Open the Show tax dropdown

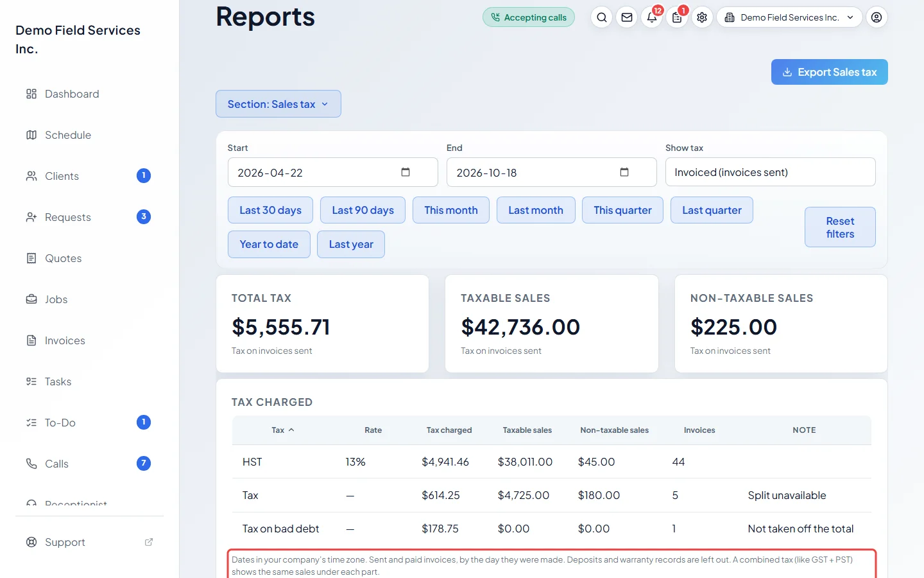(770, 172)
